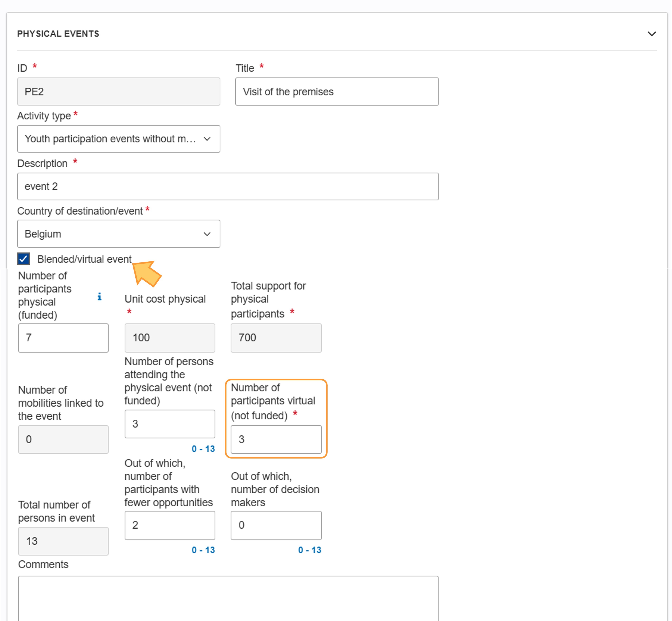Click Total support for physical participants field
Image resolution: width=672 pixels, height=621 pixels.
click(276, 338)
